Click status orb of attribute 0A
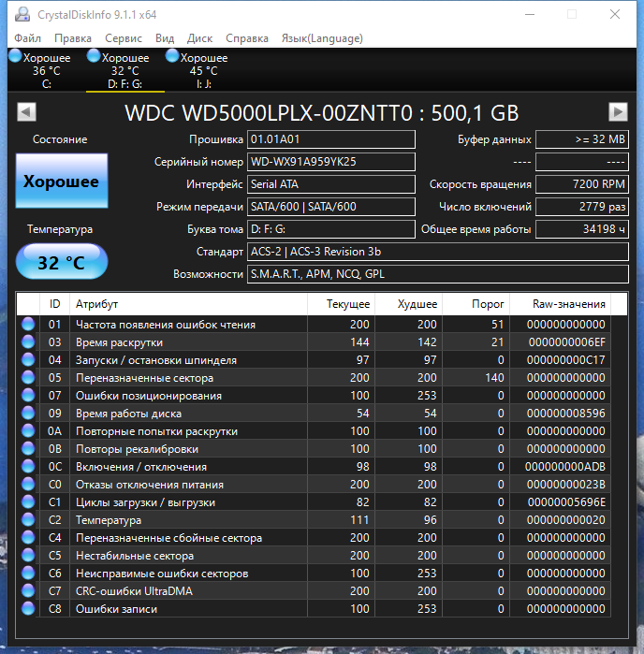 pos(28,431)
